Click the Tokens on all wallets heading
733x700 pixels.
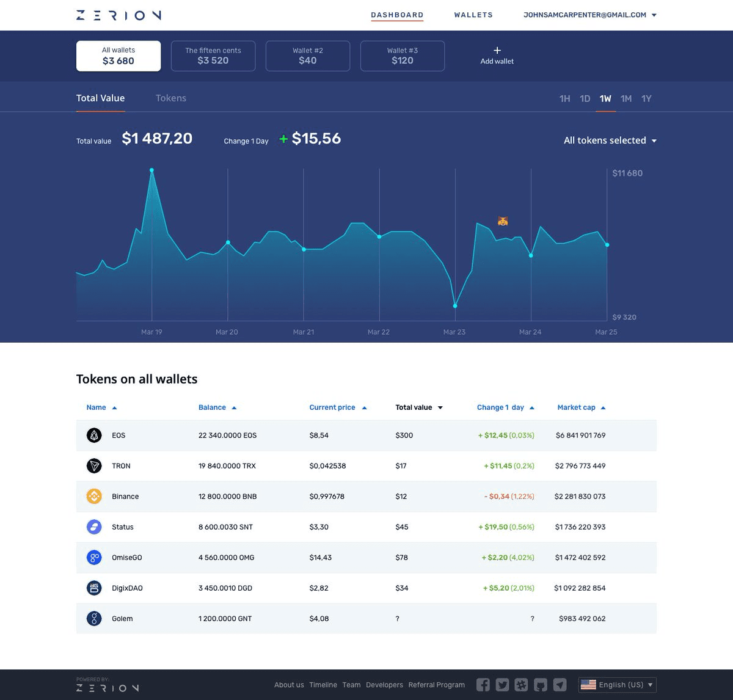pyautogui.click(x=137, y=379)
